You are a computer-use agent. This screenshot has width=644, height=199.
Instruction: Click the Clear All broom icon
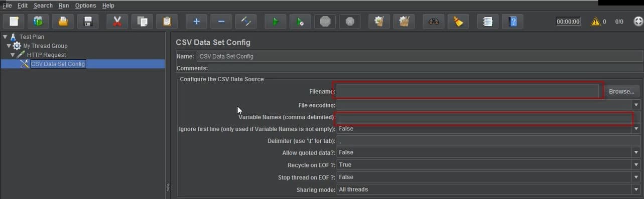(x=404, y=22)
